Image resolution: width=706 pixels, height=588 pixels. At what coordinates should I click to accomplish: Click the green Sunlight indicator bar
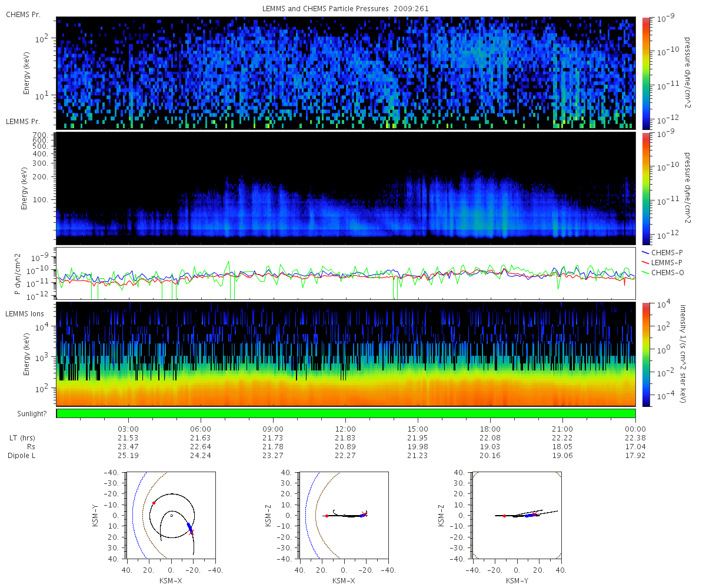pos(346,413)
